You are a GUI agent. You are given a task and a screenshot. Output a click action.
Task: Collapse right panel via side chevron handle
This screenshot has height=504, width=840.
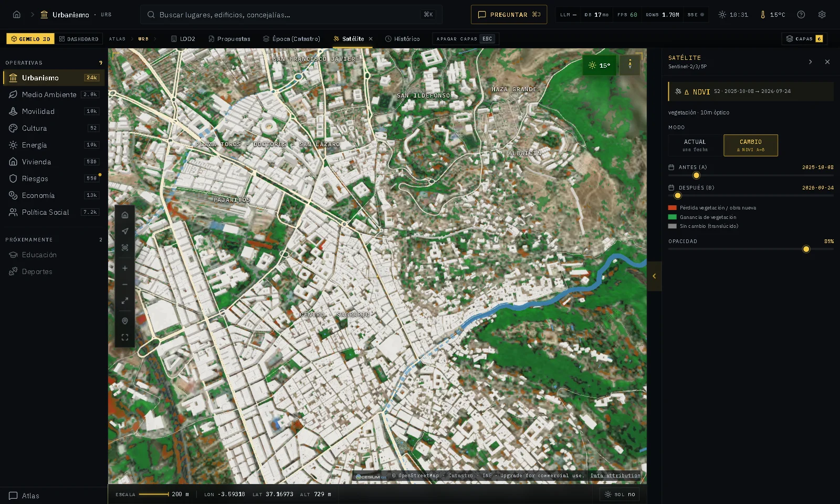point(654,276)
